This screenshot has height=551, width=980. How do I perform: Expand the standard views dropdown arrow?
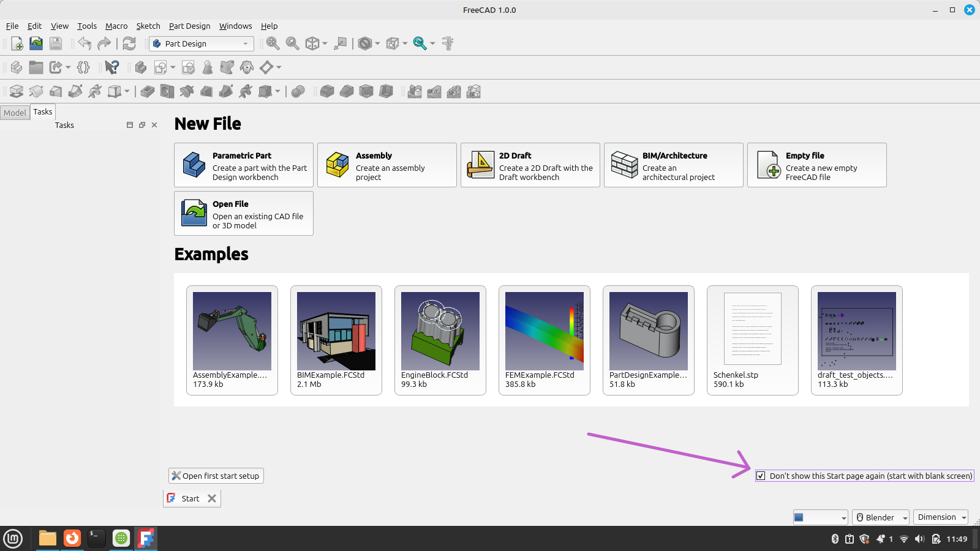[325, 43]
